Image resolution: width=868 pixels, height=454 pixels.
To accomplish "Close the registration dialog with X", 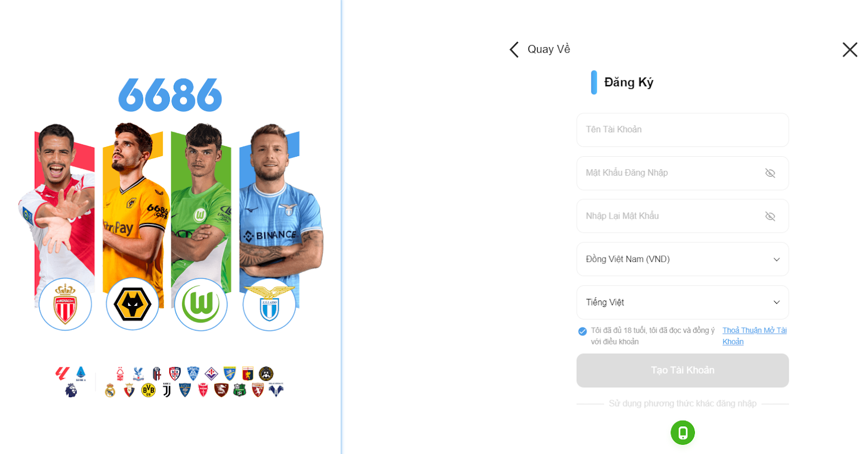I will coord(850,49).
